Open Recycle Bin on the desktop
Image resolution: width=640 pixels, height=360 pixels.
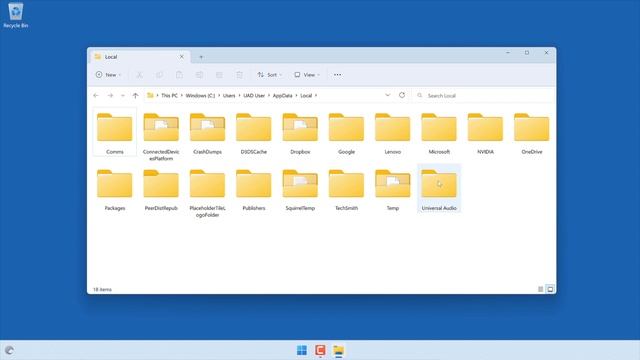tap(16, 16)
